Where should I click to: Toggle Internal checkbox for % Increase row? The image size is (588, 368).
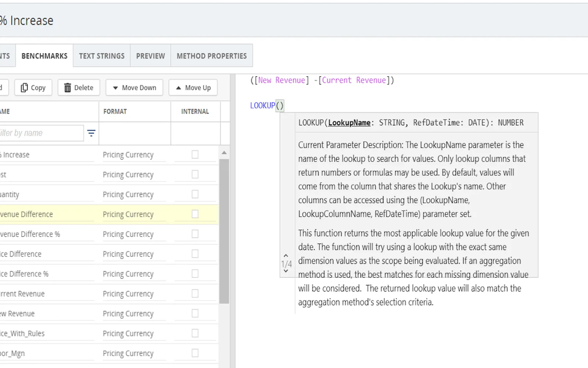point(195,155)
